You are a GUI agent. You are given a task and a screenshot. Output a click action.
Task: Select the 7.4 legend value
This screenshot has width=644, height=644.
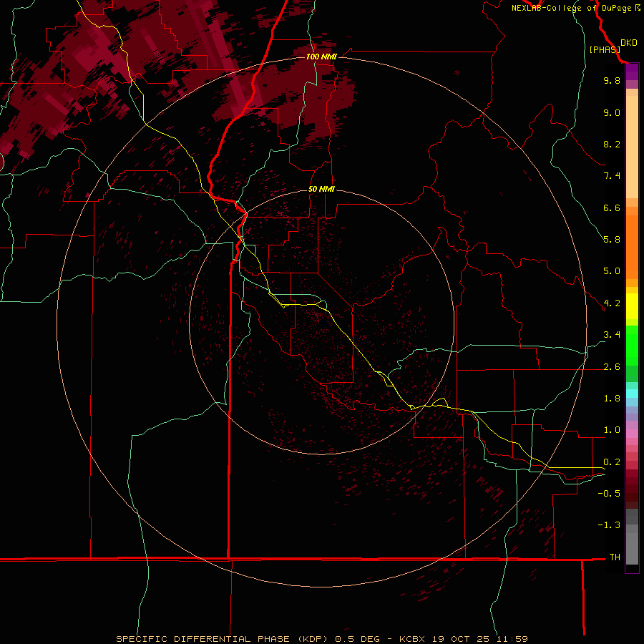tap(612, 176)
